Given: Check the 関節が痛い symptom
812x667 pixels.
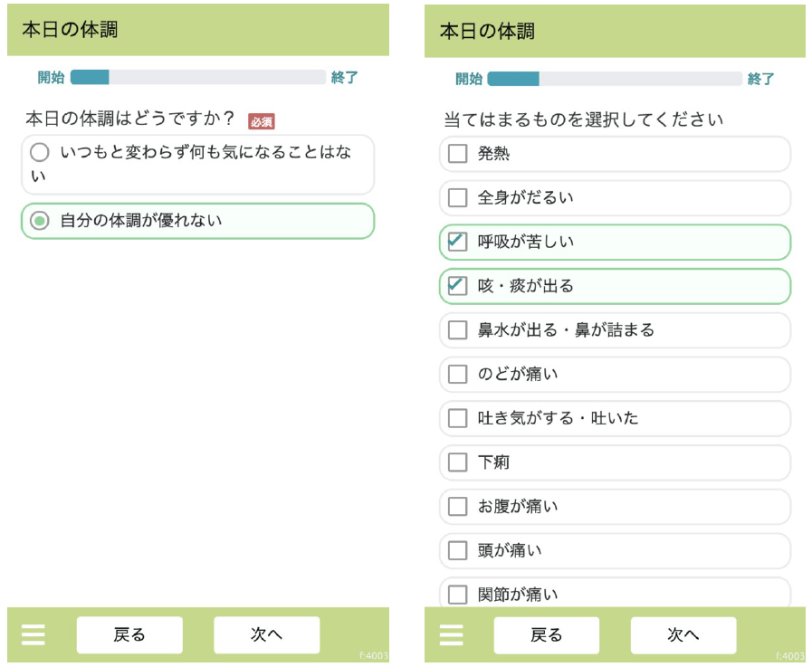Looking at the screenshot, I should [458, 595].
